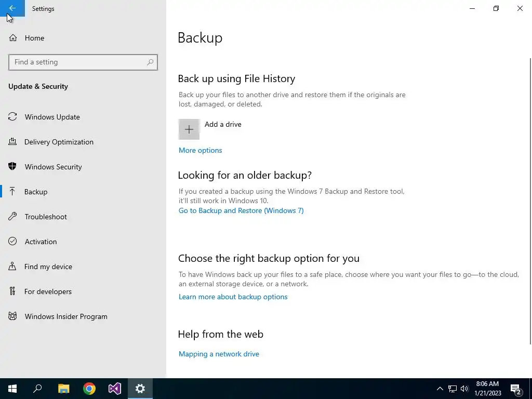Open Find my device settings
Image resolution: width=532 pixels, height=399 pixels.
[x=83, y=267]
